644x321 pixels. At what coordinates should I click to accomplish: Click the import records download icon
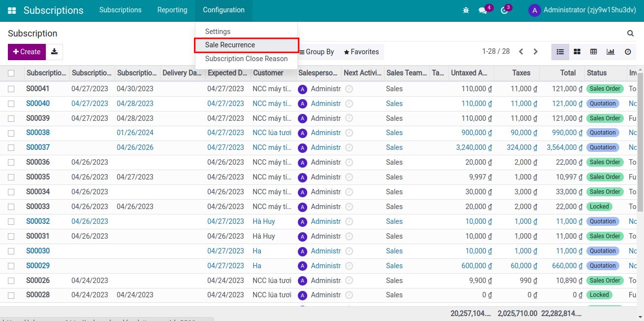coord(55,52)
